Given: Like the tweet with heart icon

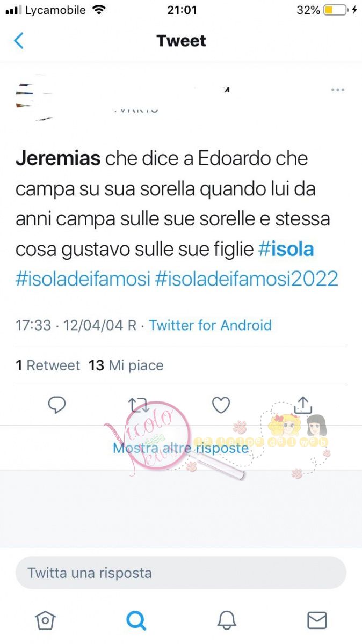Looking at the screenshot, I should click(x=221, y=405).
